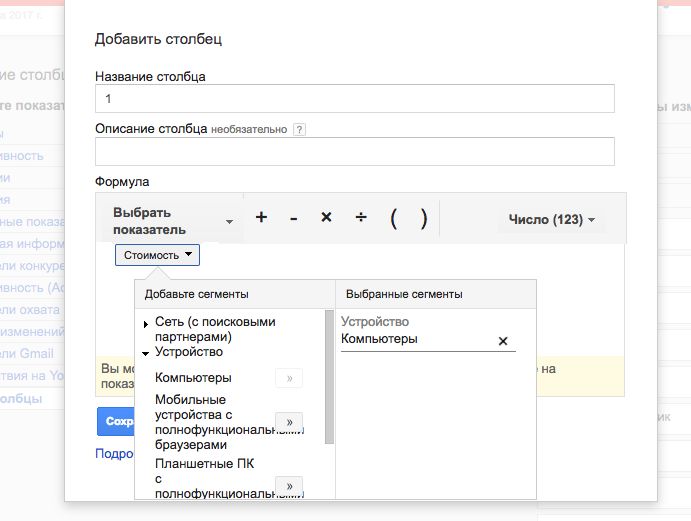Open the help icon next to необязательно
The image size is (691, 521).
tap(299, 130)
